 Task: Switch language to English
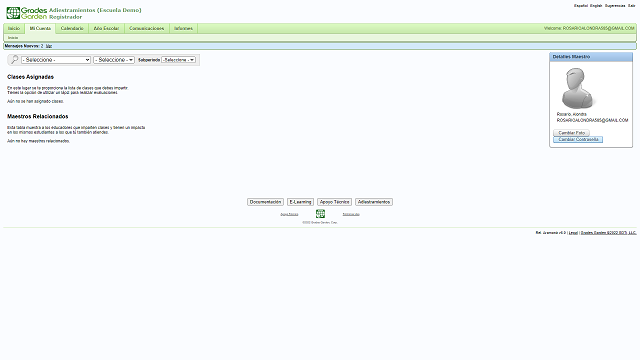[x=596, y=6]
